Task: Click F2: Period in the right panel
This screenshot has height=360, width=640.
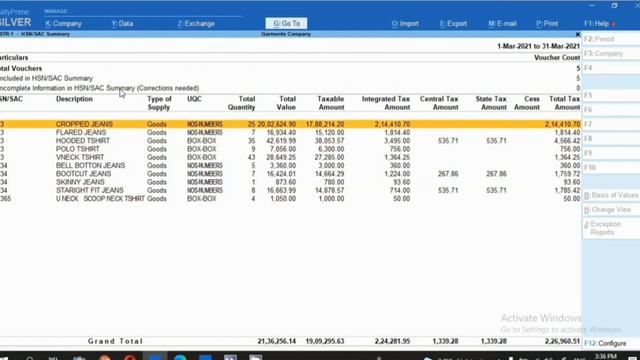Action: 611,39
